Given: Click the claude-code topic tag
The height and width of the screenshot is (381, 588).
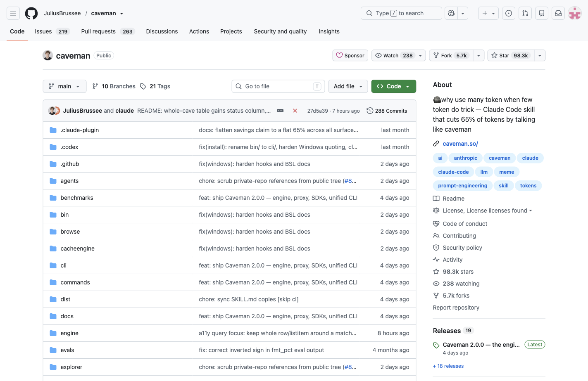Looking at the screenshot, I should pos(453,172).
